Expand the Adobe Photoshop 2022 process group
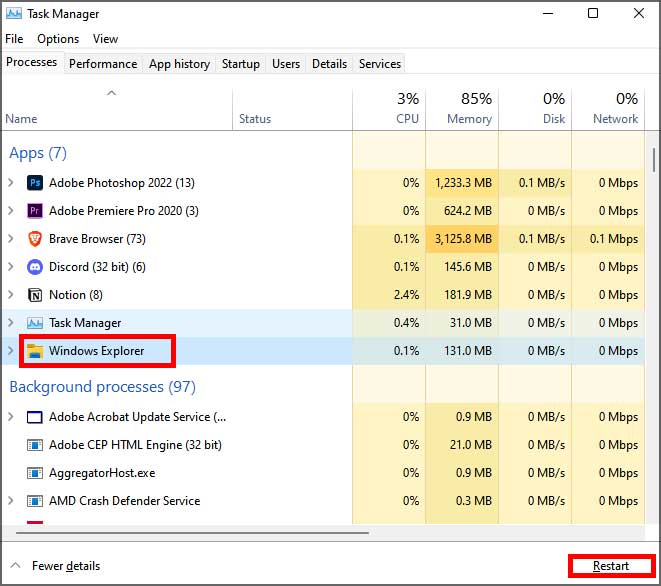The height and width of the screenshot is (586, 661). [x=11, y=183]
